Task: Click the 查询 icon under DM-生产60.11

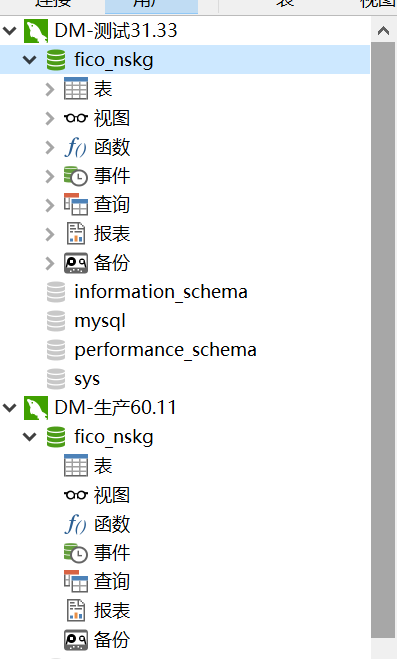Action: coord(76,582)
